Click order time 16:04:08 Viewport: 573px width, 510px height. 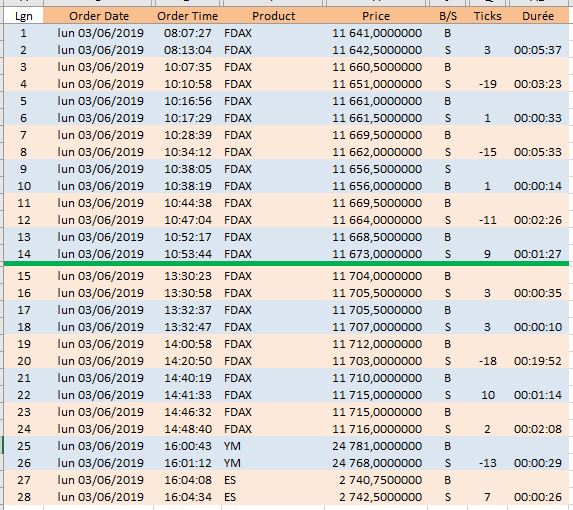tap(187, 480)
